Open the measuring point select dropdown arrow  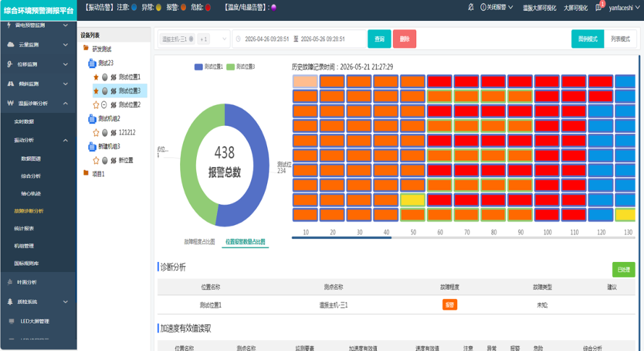(x=224, y=39)
